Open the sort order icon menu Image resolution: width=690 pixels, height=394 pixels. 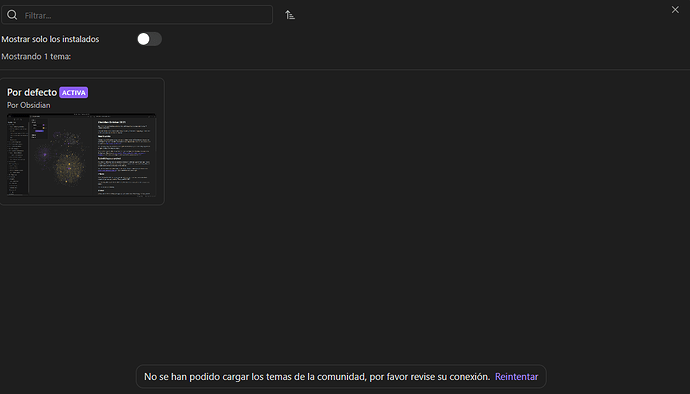click(290, 15)
